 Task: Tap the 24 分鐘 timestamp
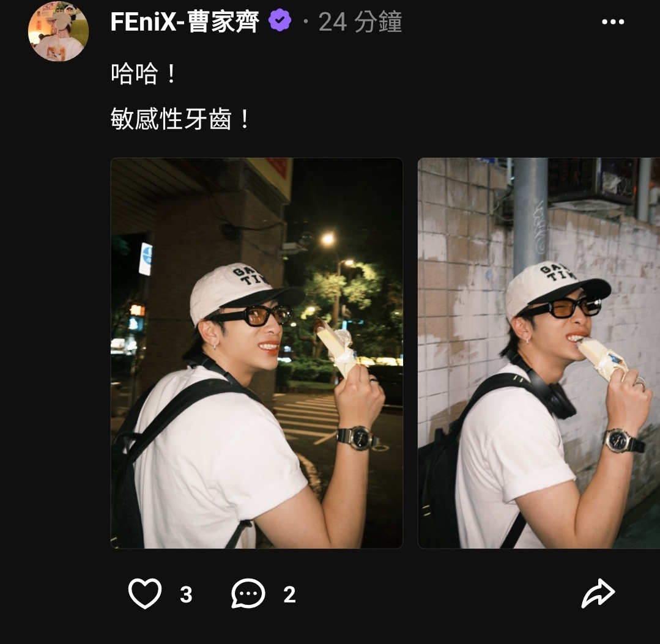tap(360, 22)
